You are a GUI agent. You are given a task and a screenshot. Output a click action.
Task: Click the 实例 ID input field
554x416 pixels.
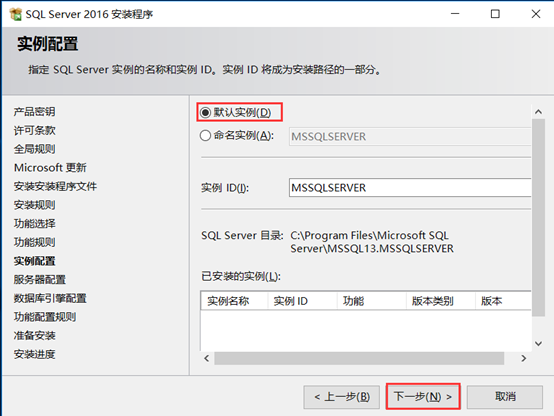410,188
